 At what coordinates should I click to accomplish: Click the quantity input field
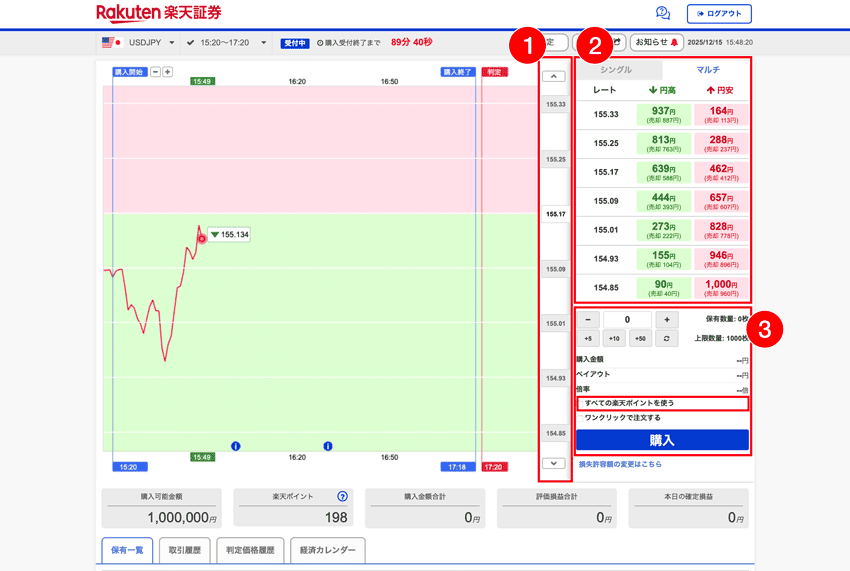click(627, 320)
